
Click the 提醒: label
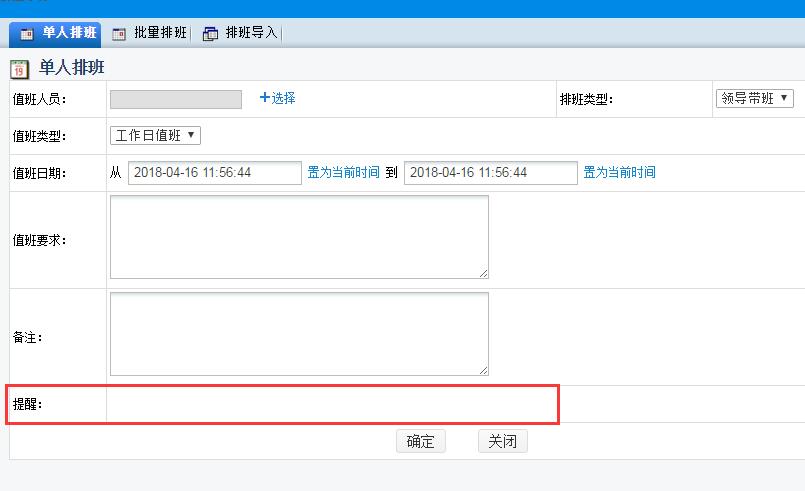pyautogui.click(x=27, y=404)
